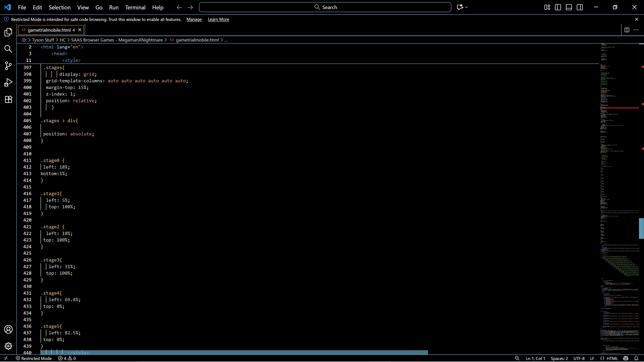644x362 pixels.
Task: Select the gametrialmobile.html editor tab
Action: coord(49,30)
